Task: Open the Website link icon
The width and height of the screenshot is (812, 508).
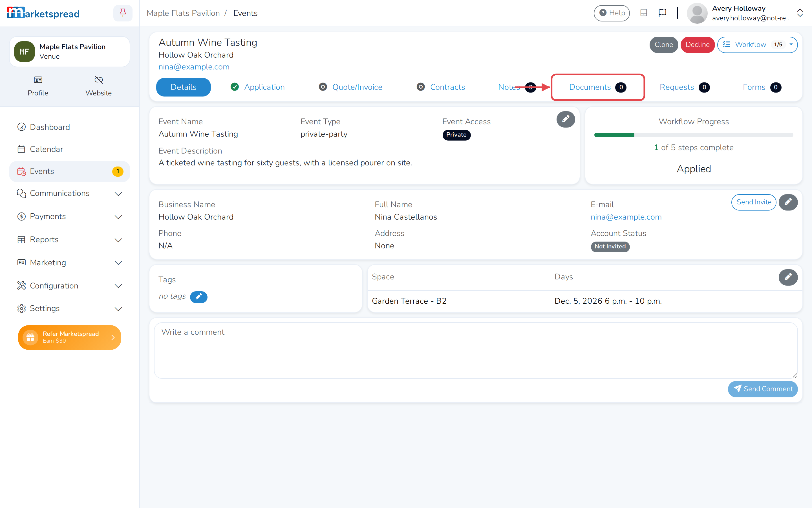Action: tap(98, 86)
